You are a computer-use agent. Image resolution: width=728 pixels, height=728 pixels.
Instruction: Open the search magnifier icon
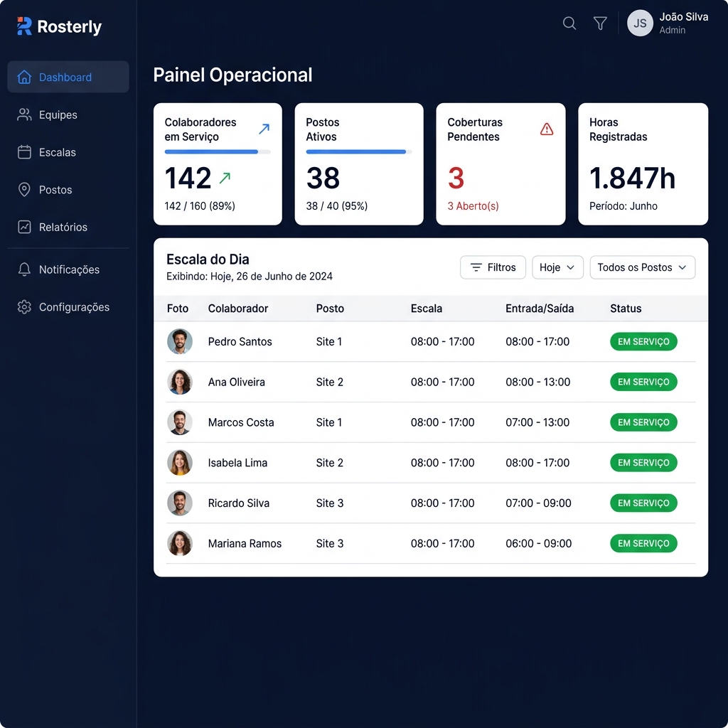click(x=569, y=23)
